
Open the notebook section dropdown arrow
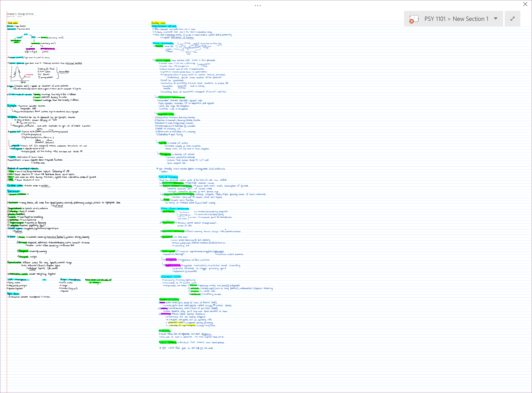(496, 19)
